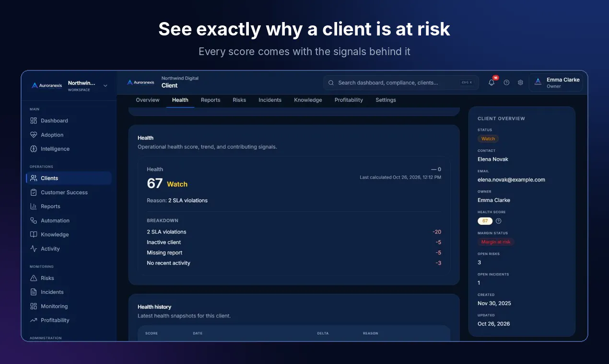This screenshot has height=364, width=609.
Task: Show the health score info icon in Client Overview
Action: pos(499,221)
